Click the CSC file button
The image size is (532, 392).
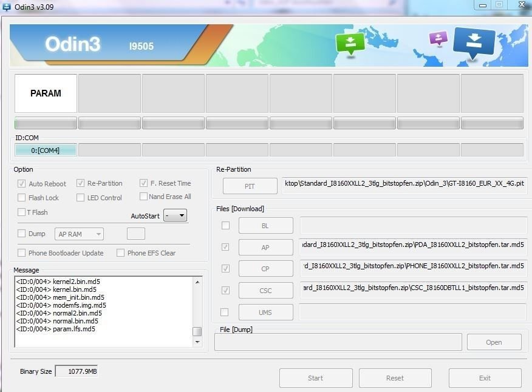coord(265,290)
